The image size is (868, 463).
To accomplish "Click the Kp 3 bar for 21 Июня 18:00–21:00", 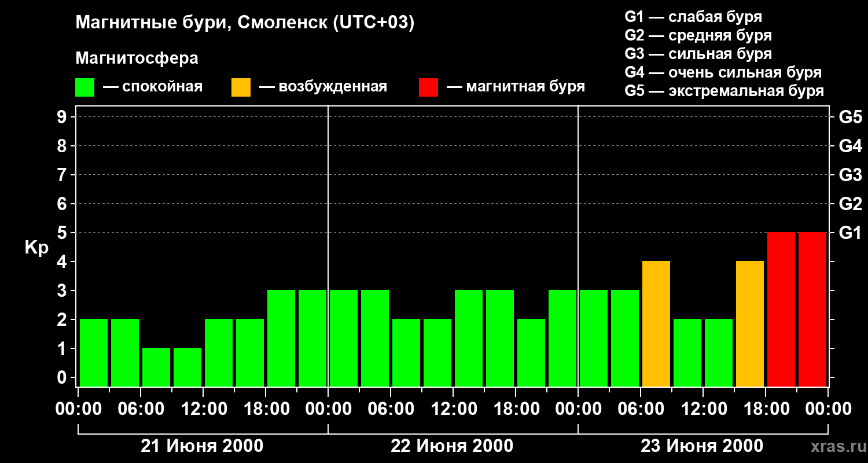I will tap(281, 338).
